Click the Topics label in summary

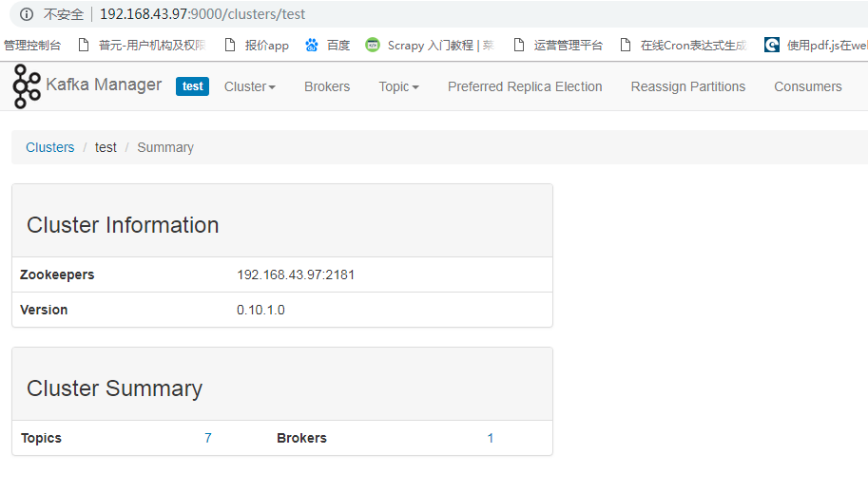point(41,438)
